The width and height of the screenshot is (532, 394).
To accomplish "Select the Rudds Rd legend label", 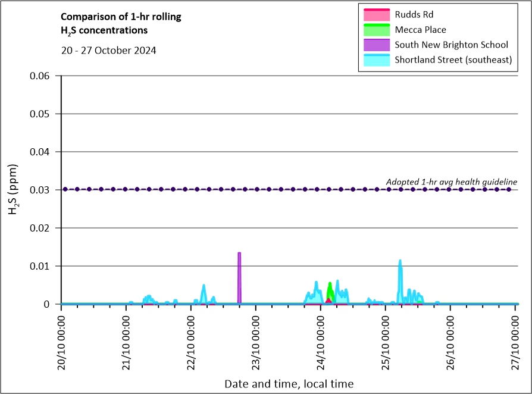I will tap(415, 14).
